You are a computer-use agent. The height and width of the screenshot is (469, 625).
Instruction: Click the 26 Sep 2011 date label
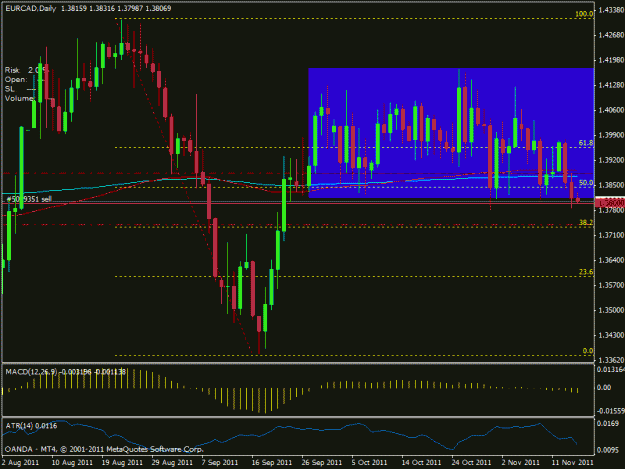(x=321, y=463)
